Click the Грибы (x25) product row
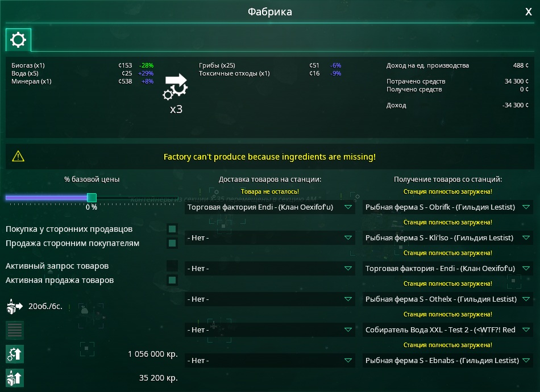 [x=270, y=65]
